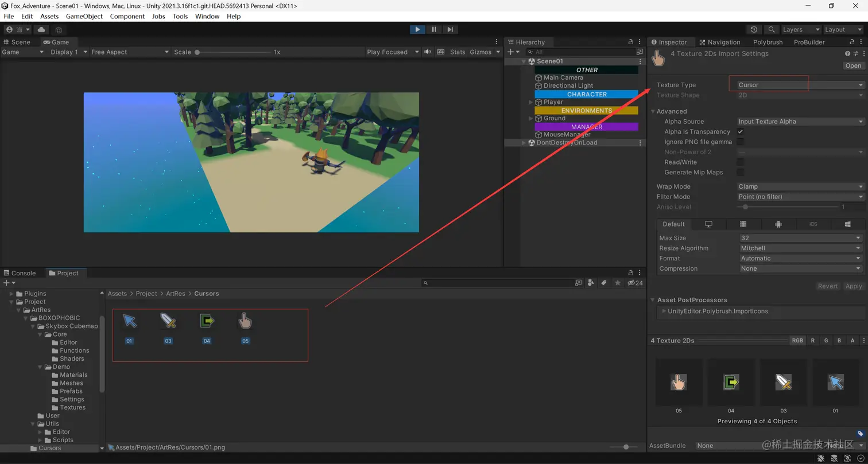Viewport: 868px width, 464px height.
Task: Open the Max Size dropdown set to 32
Action: [800, 237]
